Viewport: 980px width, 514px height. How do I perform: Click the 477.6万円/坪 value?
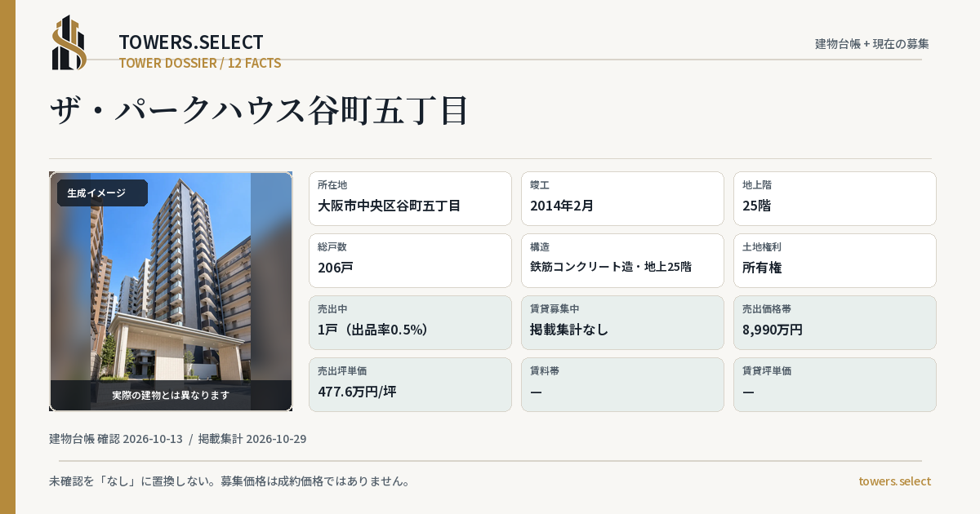tap(357, 392)
